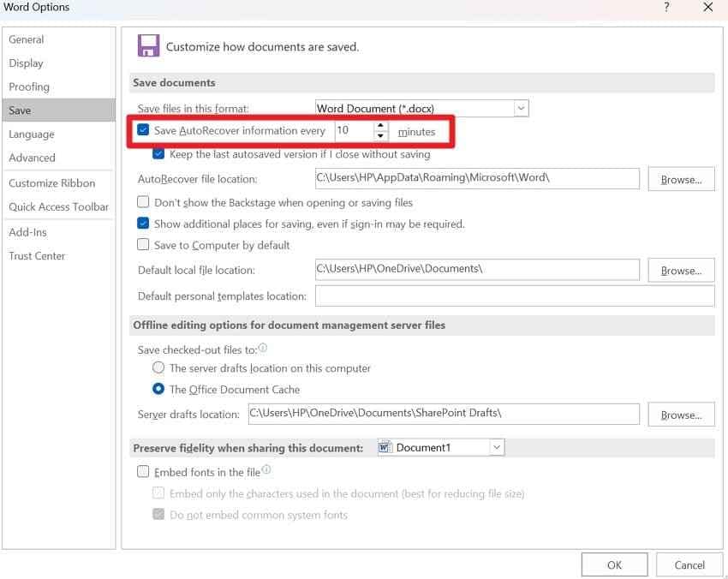Click 'Preserve fidelity when sharing this document' label

coord(248,448)
